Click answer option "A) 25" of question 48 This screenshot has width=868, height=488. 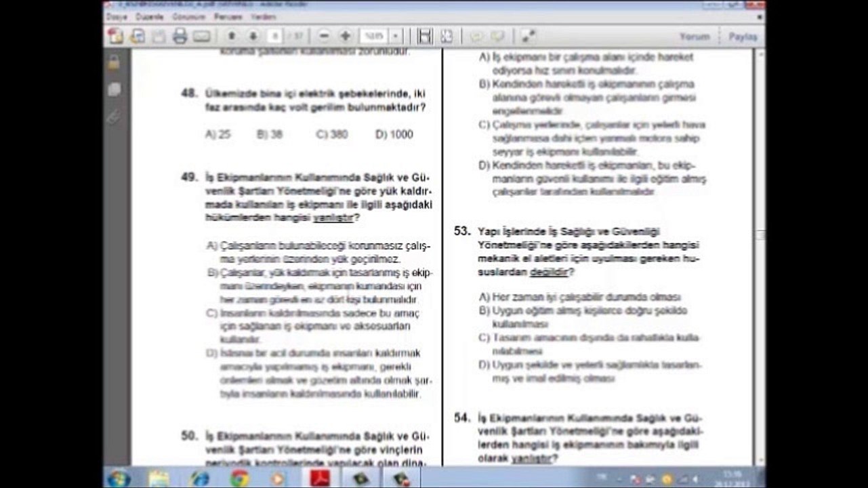[x=218, y=134]
